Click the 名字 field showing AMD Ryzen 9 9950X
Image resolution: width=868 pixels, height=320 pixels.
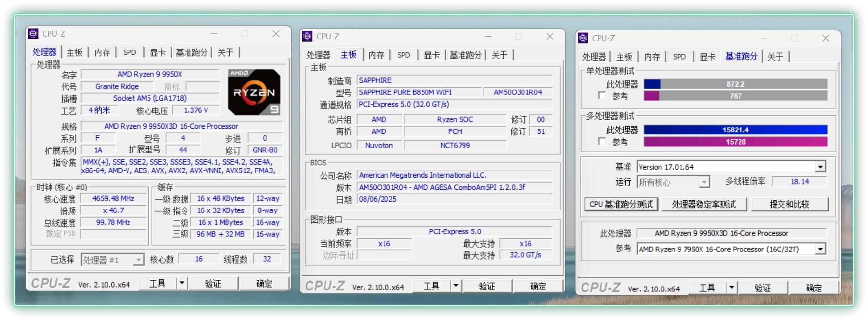click(x=150, y=74)
